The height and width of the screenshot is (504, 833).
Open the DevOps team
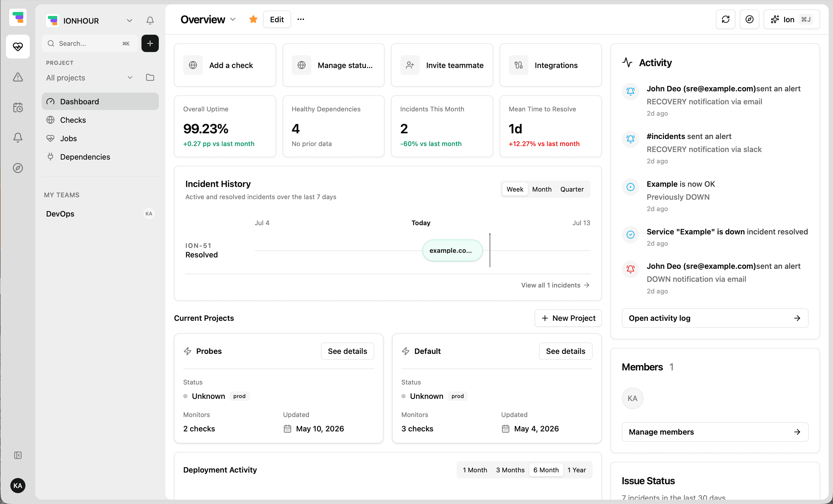(x=100, y=214)
